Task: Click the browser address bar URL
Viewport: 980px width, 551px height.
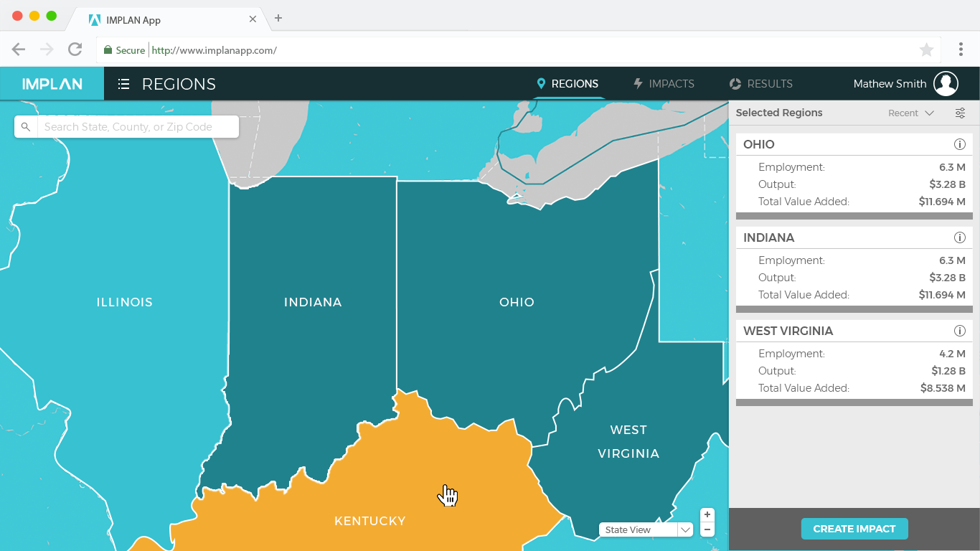Action: [215, 50]
